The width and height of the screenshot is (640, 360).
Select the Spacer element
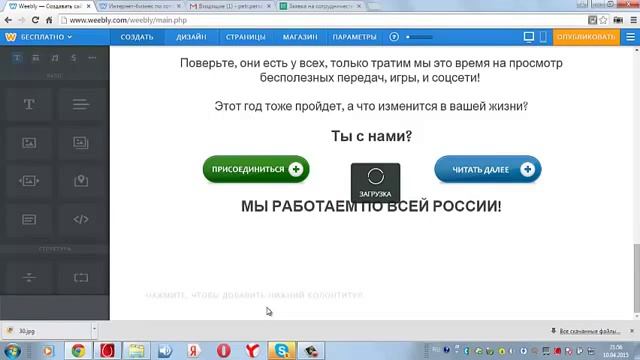[x=81, y=278]
